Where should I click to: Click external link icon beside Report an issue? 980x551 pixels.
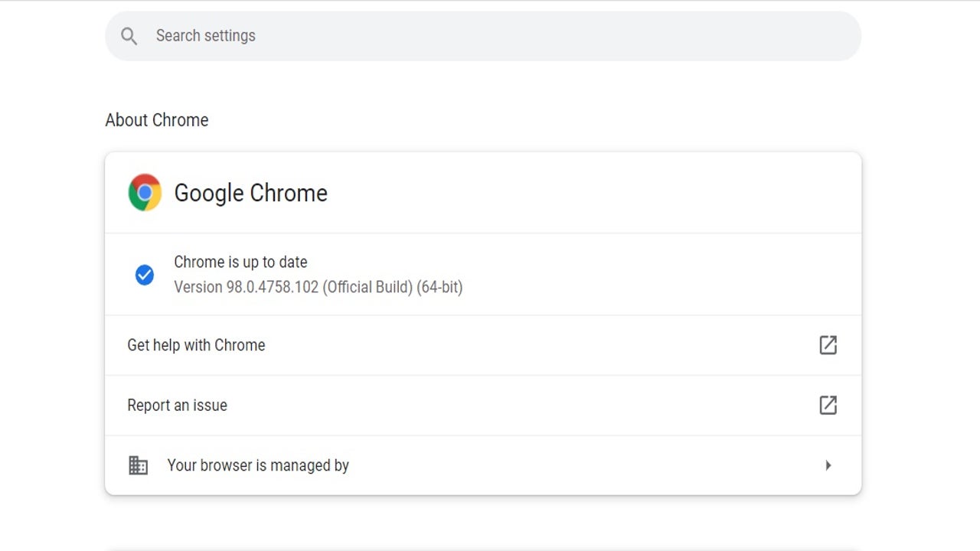(x=828, y=405)
